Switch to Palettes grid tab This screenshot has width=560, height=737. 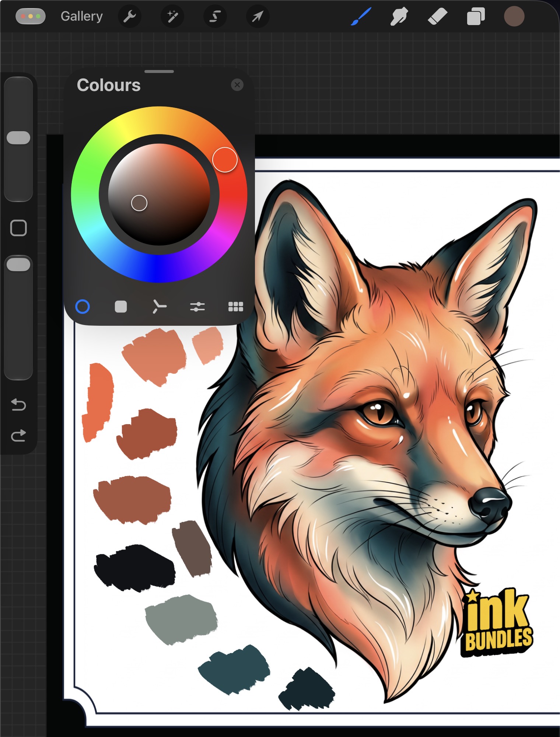point(236,307)
